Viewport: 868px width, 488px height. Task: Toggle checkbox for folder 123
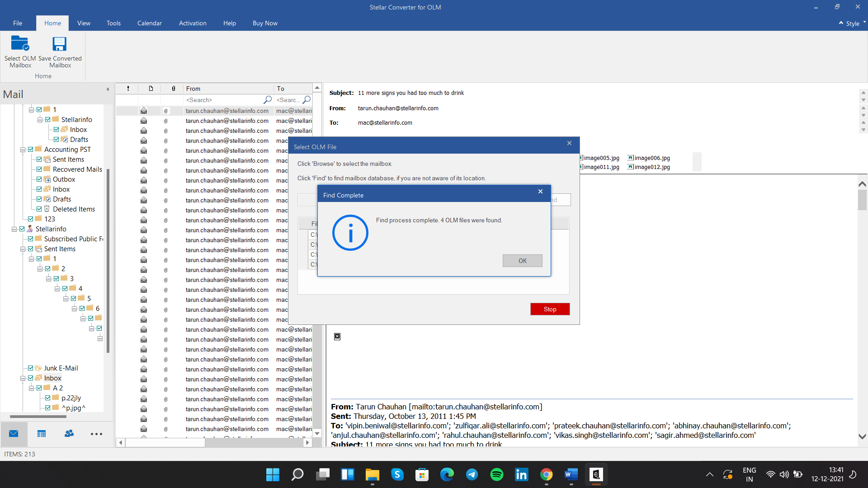pos(31,219)
